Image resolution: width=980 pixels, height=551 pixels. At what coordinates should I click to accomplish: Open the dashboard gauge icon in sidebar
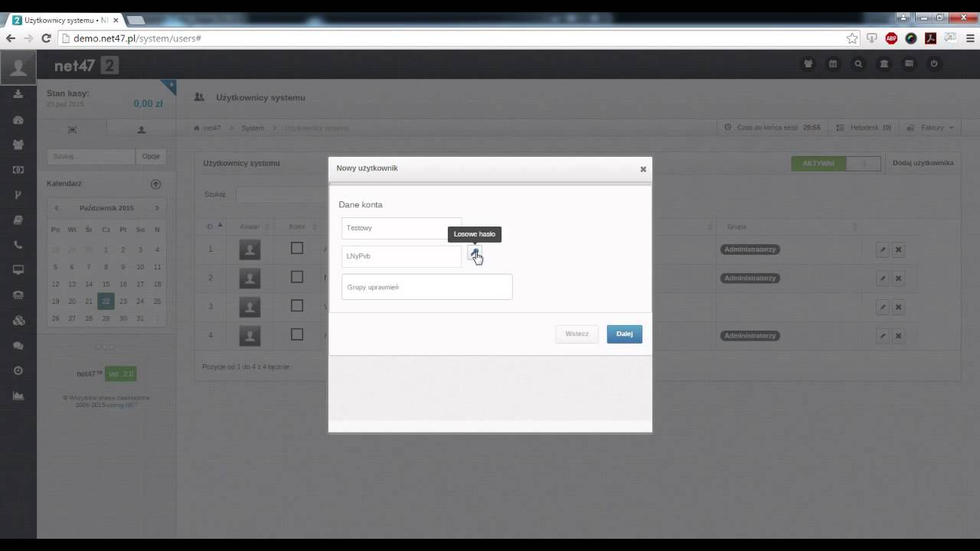coord(18,119)
